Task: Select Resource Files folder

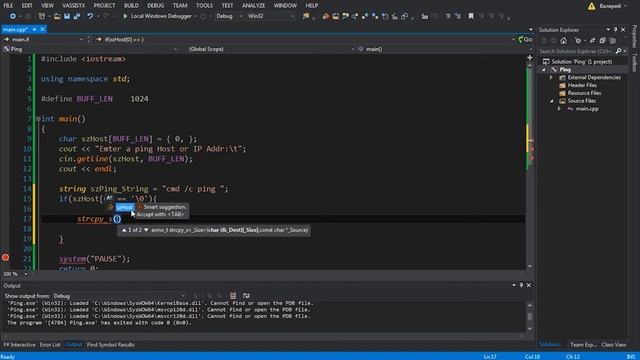Action: click(584, 93)
